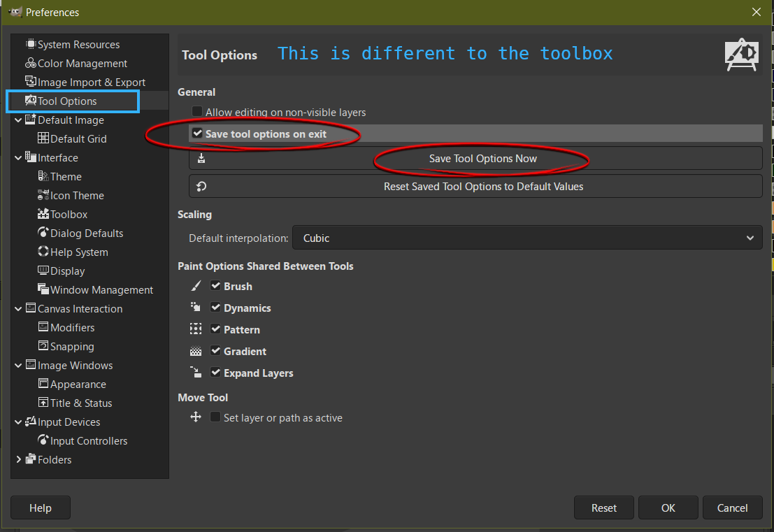Collapse the Default Image tree branch arrow

[18, 120]
